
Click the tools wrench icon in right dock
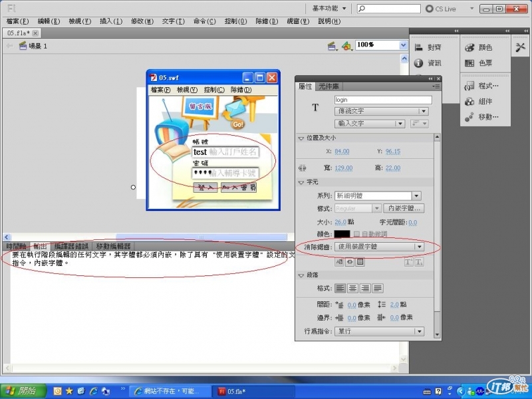coord(520,47)
